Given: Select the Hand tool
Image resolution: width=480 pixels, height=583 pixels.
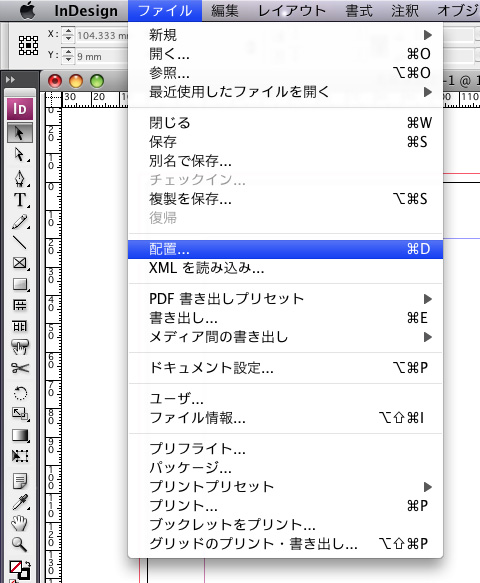Looking at the screenshot, I should [x=20, y=523].
